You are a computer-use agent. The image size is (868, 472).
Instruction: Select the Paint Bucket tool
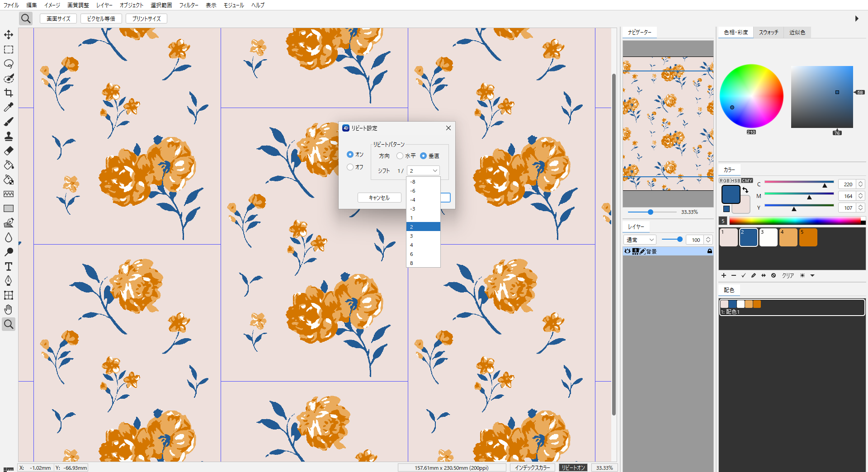coord(9,165)
